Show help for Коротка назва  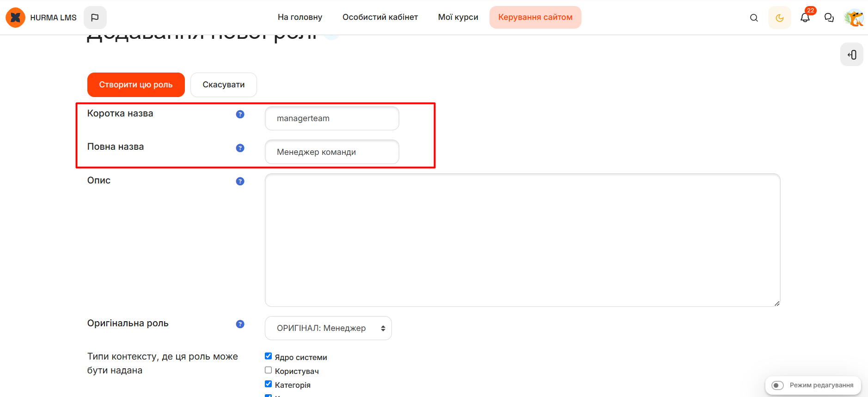[240, 114]
